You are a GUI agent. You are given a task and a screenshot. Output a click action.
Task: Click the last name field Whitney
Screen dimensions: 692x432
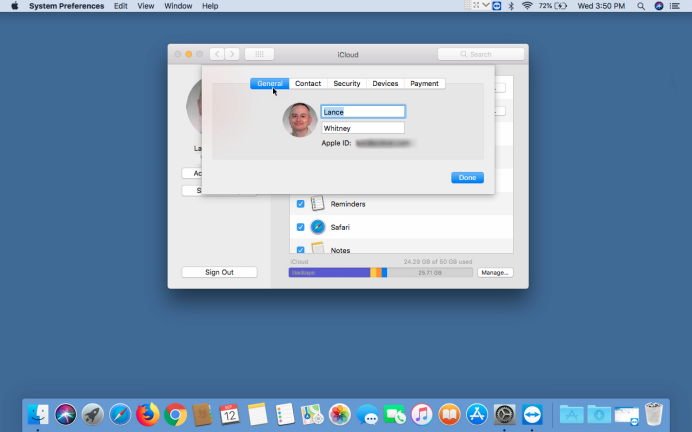coord(363,128)
